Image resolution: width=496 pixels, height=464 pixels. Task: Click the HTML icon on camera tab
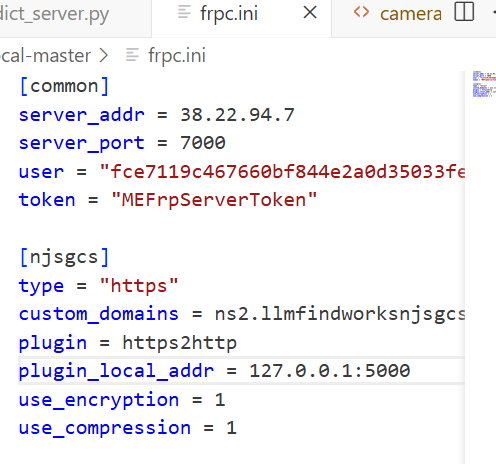(x=361, y=13)
